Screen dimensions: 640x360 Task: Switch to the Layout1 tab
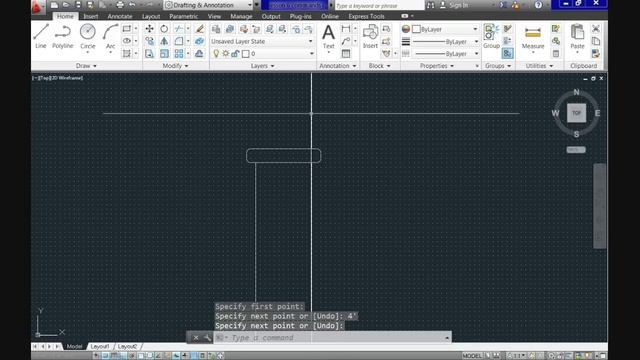(x=100, y=347)
